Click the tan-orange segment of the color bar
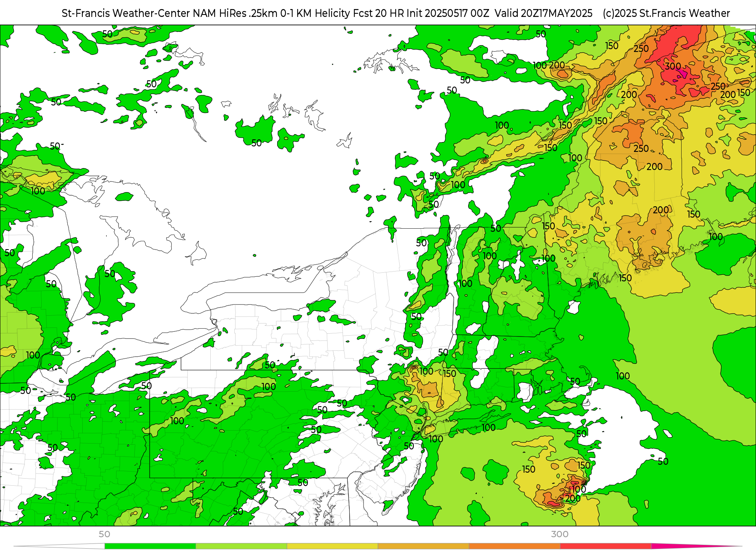 [x=423, y=546]
